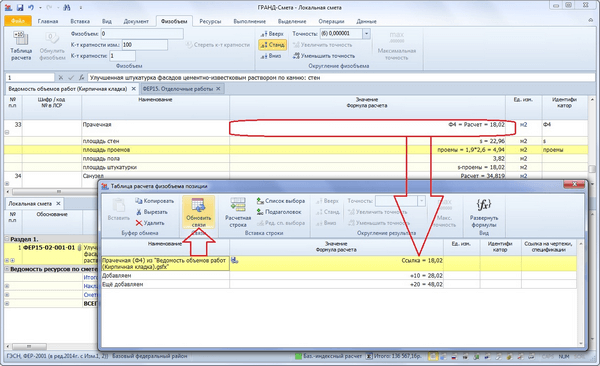The width and height of the screenshot is (600, 366).
Task: Click the binoculars search icon in title bar
Action: 66,7
